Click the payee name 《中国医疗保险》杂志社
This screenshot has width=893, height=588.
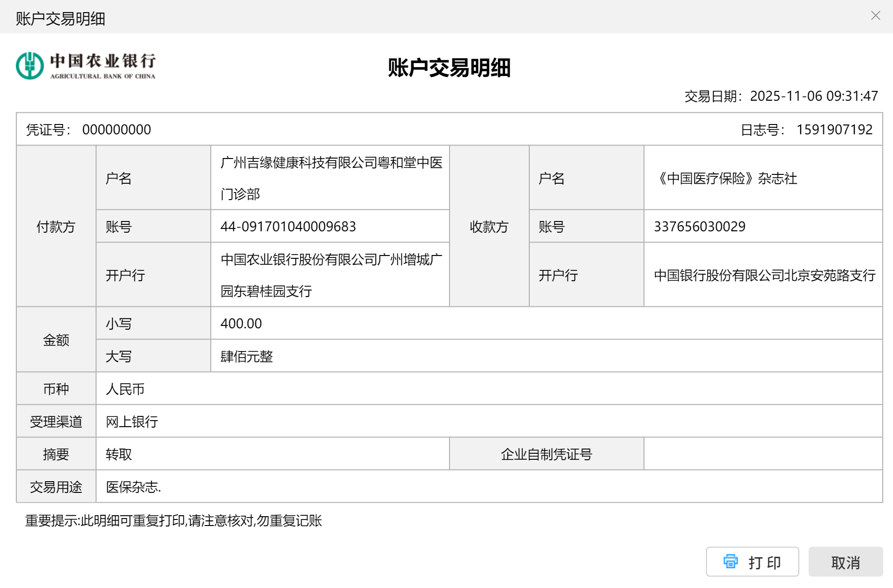click(726, 179)
